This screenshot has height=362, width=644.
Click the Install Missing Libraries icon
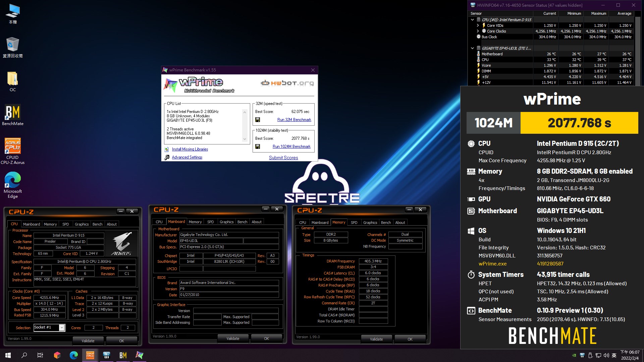click(167, 149)
